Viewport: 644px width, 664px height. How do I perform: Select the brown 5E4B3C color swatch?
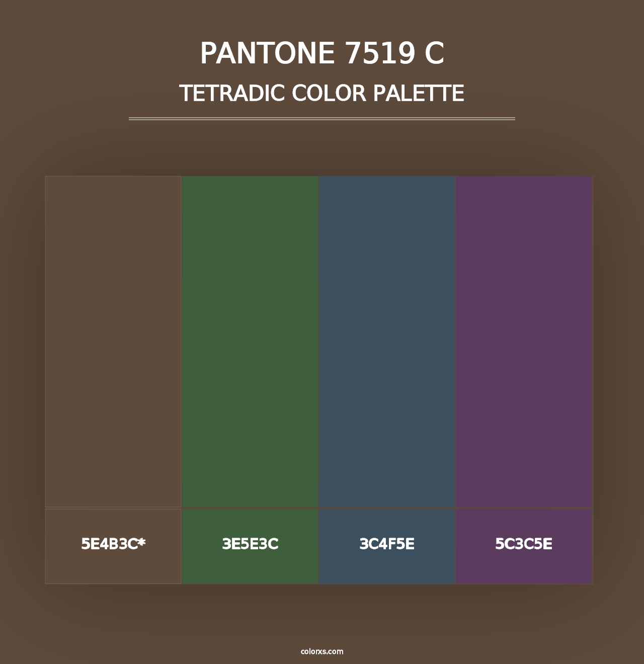click(x=113, y=342)
